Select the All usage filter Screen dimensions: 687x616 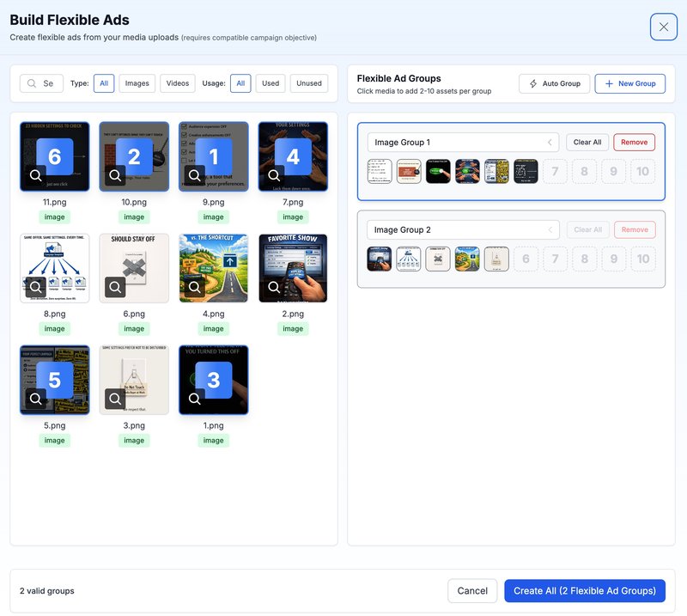240,82
